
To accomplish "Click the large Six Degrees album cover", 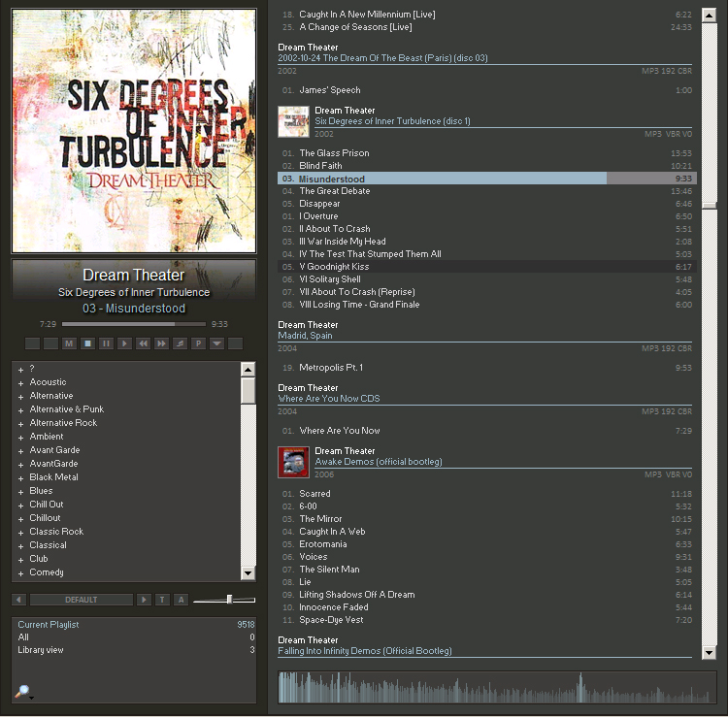I will click(134, 131).
